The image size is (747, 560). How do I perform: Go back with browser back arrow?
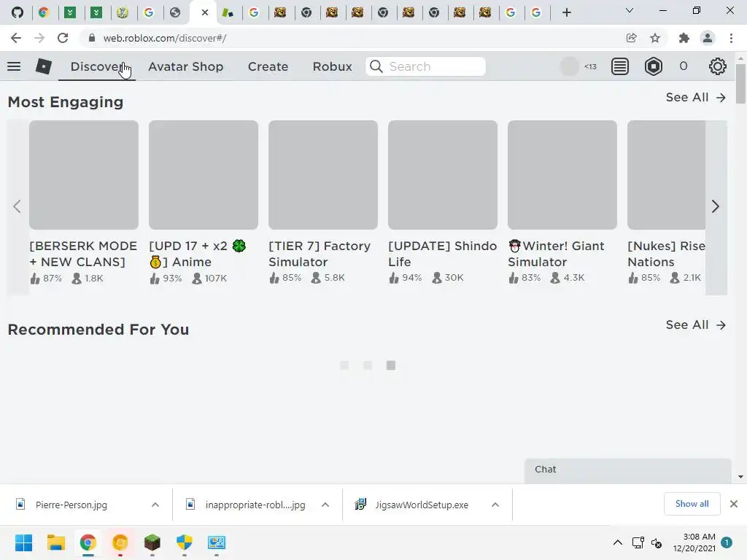[x=16, y=38]
